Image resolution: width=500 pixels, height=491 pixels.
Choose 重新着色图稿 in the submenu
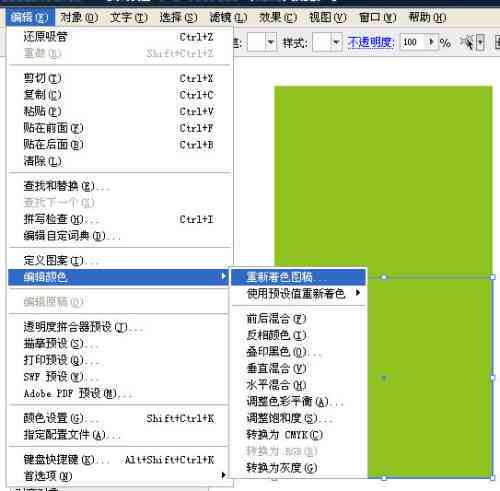click(x=299, y=277)
